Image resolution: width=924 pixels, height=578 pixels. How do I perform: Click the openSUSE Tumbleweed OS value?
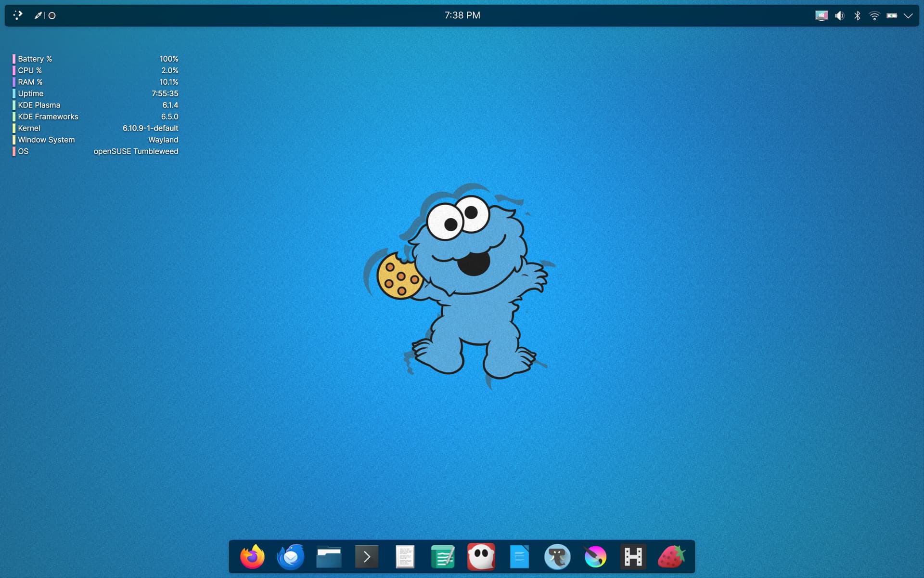136,151
